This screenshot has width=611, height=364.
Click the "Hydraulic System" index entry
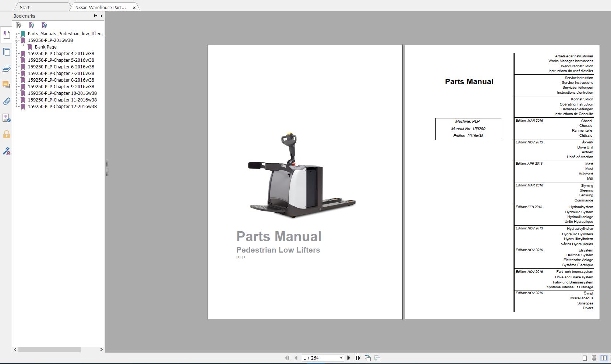[579, 212]
